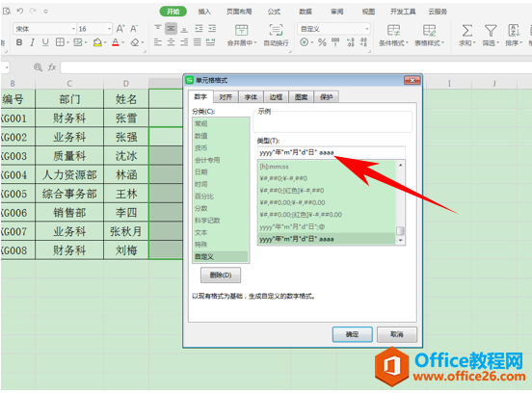
Task: Click the decrease font size icon
Action: tap(134, 29)
